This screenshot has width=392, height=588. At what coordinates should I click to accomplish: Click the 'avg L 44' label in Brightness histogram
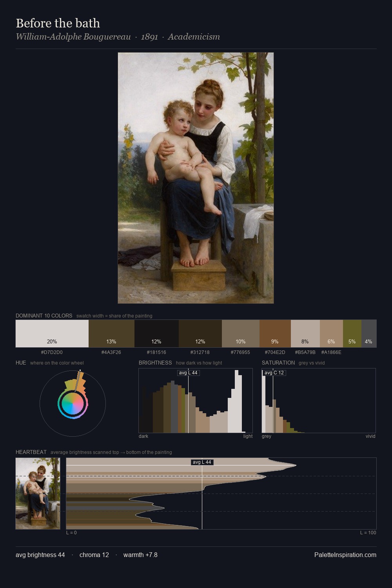coord(188,373)
